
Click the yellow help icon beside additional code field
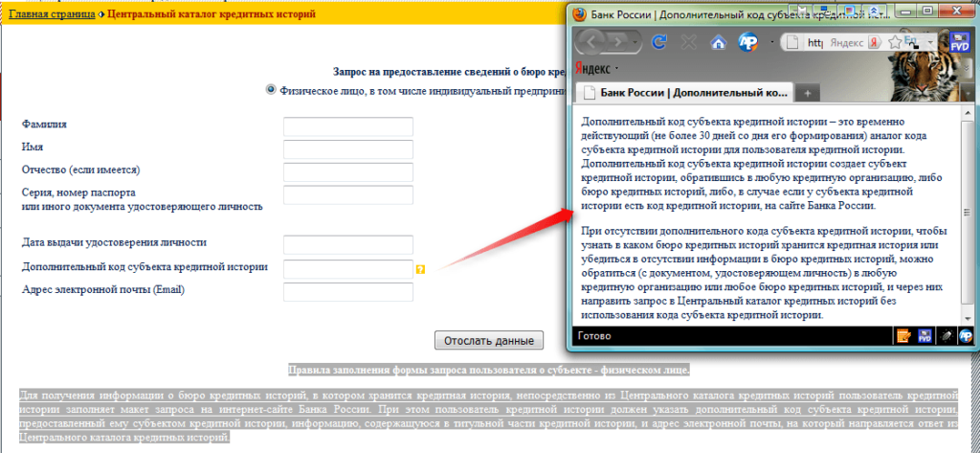tap(420, 270)
